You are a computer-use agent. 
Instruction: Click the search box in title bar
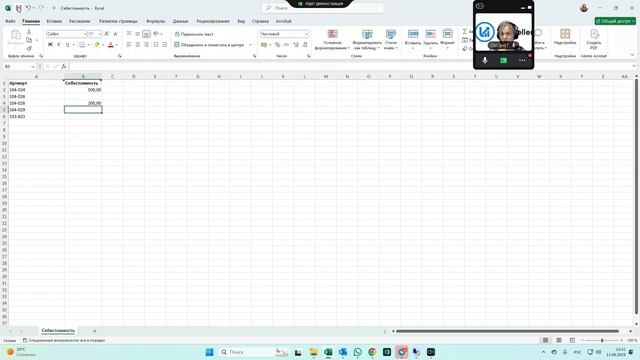click(322, 8)
